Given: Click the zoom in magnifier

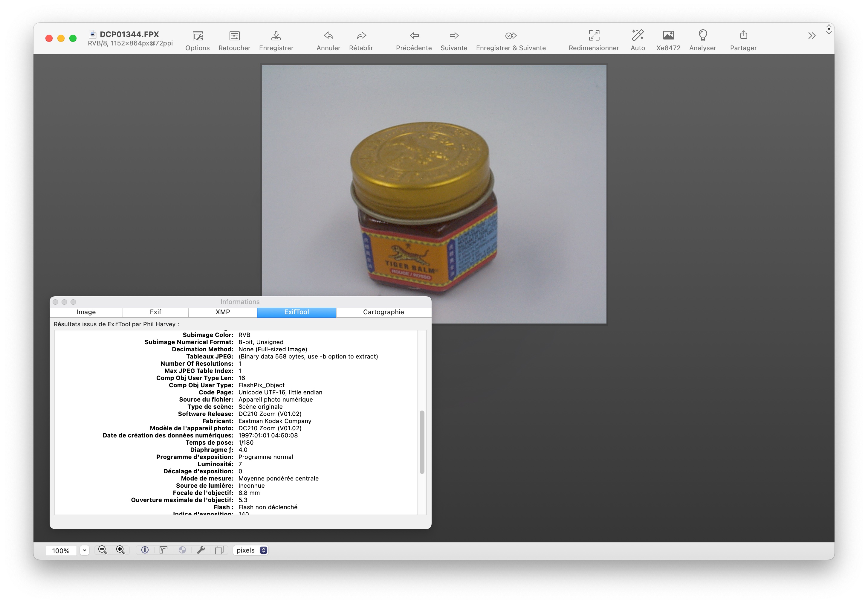Looking at the screenshot, I should [120, 550].
